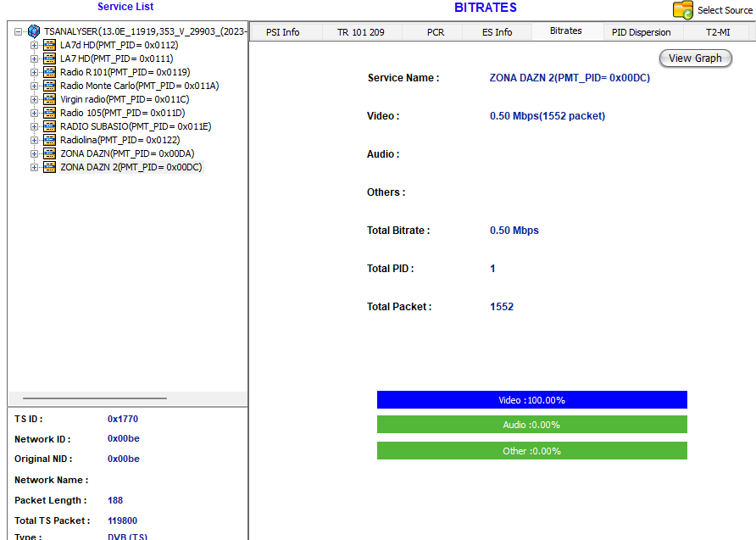The height and width of the screenshot is (540, 756).
Task: Select RADIO SUBASIO(PMT_PID=0x011E) service
Action: 136,126
